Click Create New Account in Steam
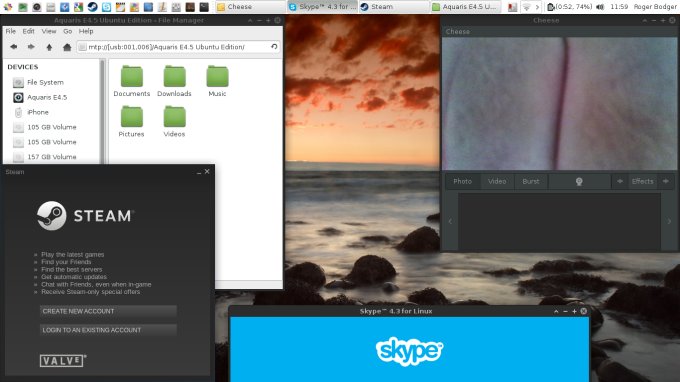The height and width of the screenshot is (382, 680). point(108,311)
